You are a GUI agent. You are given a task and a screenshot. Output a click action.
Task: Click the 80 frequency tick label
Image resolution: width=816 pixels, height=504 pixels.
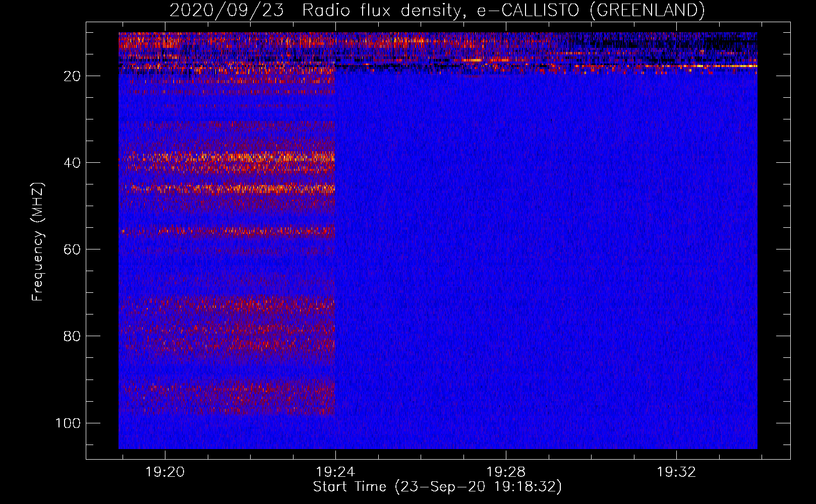[72, 336]
